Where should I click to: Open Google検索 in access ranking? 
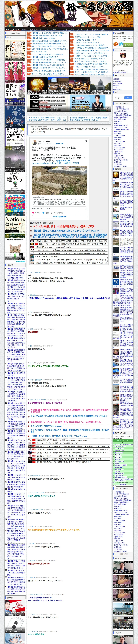coord(118,467)
